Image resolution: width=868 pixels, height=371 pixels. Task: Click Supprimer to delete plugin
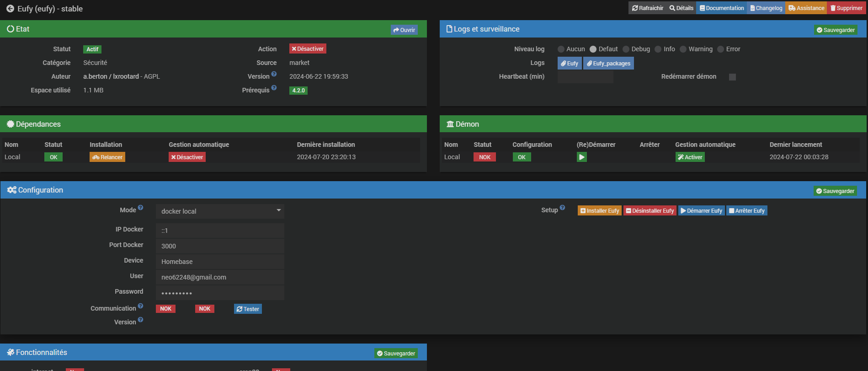coord(847,8)
